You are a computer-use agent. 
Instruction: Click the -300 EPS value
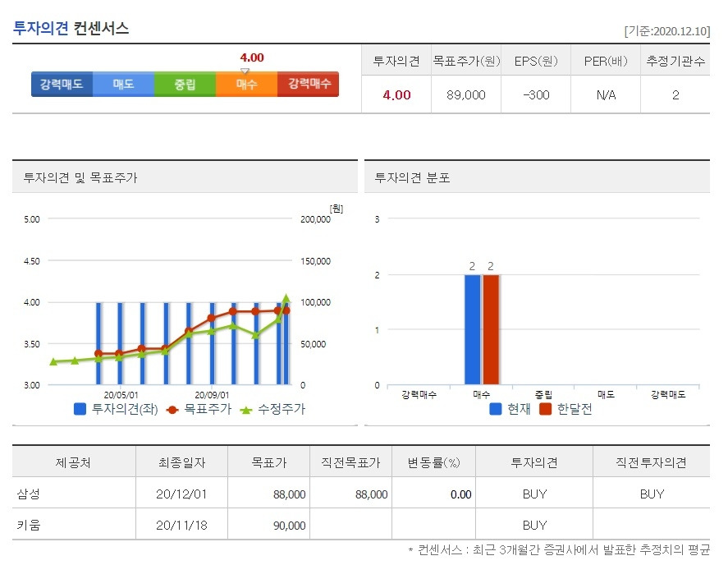(x=536, y=94)
